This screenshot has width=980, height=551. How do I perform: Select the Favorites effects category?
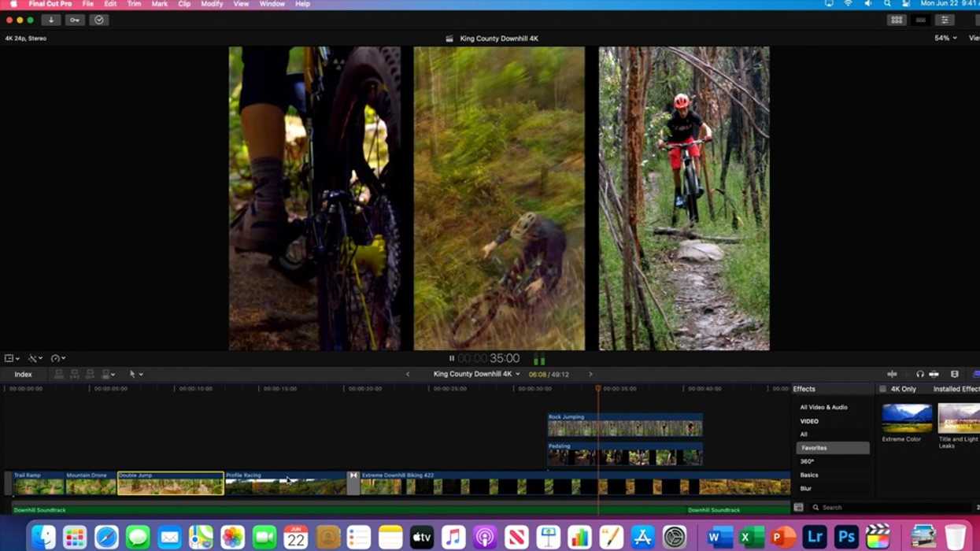(x=833, y=448)
